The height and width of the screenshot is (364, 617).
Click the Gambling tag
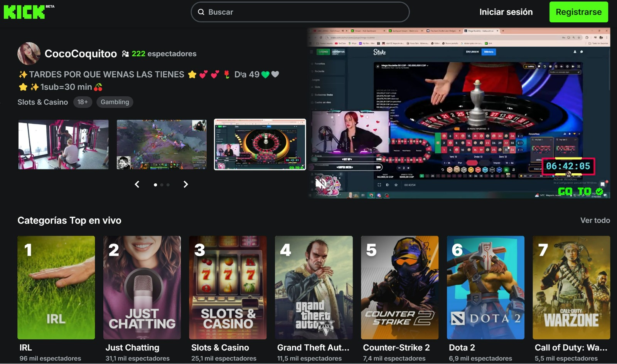coord(114,102)
